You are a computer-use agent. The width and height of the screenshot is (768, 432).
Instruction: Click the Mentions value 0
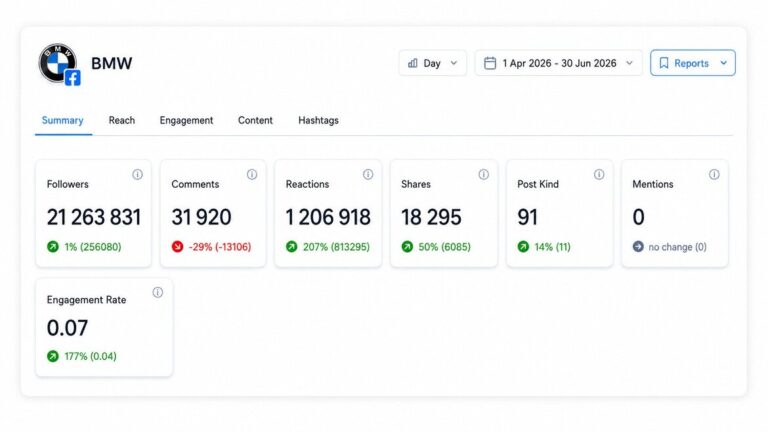pos(638,217)
